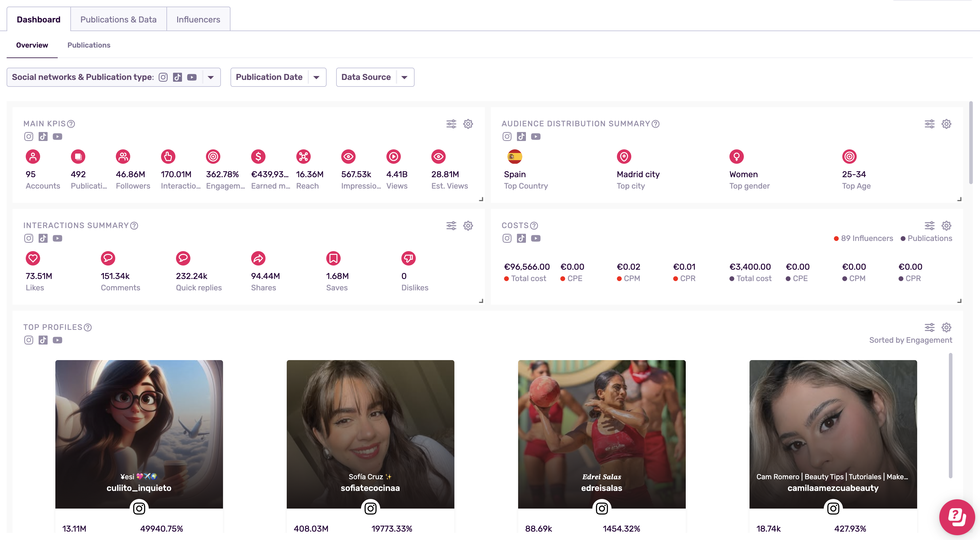Click the Instagram badge on sofiatecocinaa card
Image resolution: width=980 pixels, height=540 pixels.
tap(371, 508)
